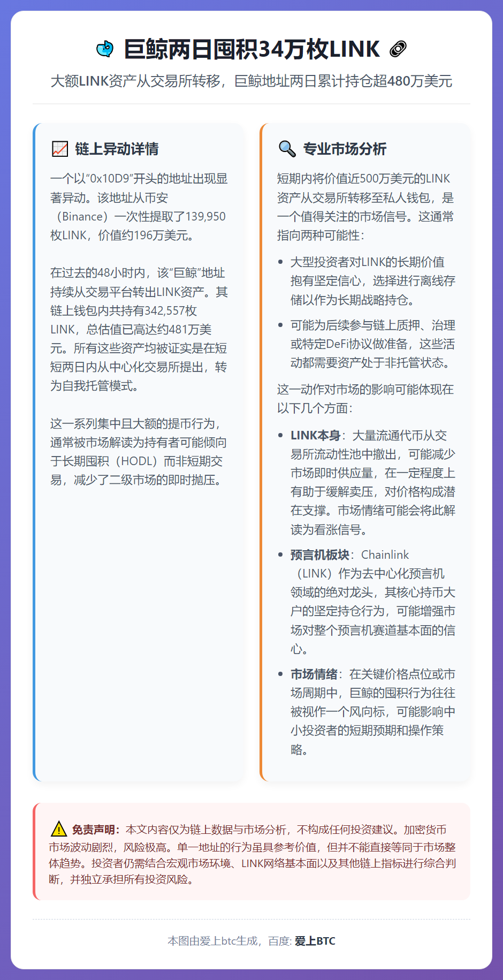Screen dimensions: 503x980
Task: Click the 爱上BTC bold text in footer
Action: 315,941
